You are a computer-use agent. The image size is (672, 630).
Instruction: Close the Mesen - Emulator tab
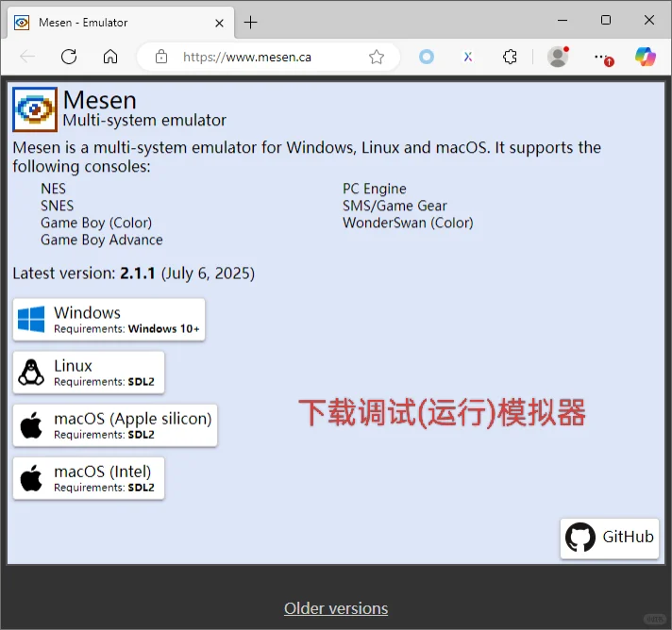coord(219,23)
